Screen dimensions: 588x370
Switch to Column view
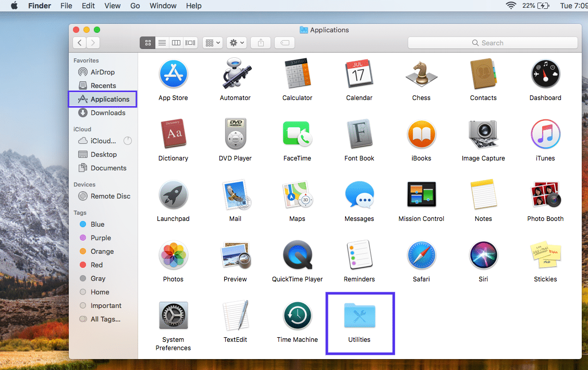(x=176, y=42)
